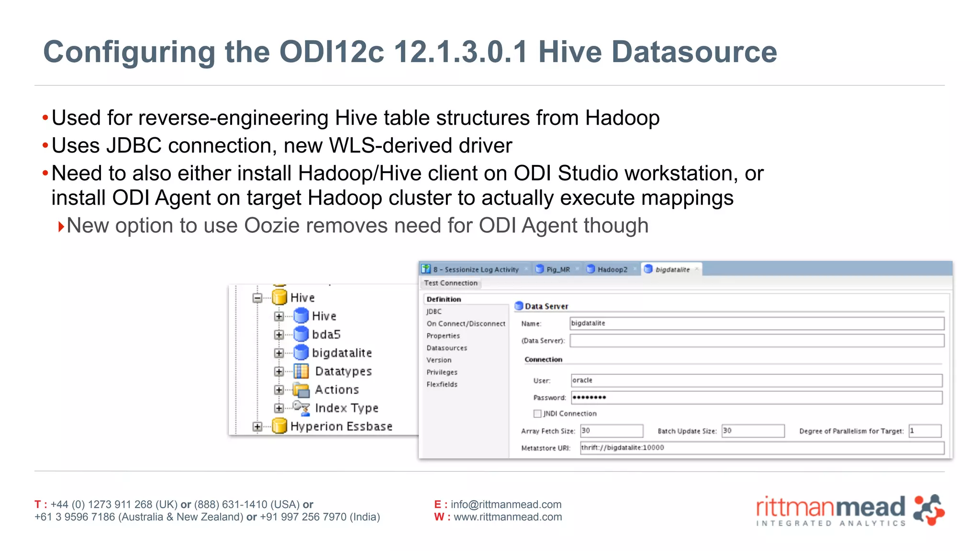980x551 pixels.
Task: Expand the bigdatalite tree node
Action: tap(279, 353)
